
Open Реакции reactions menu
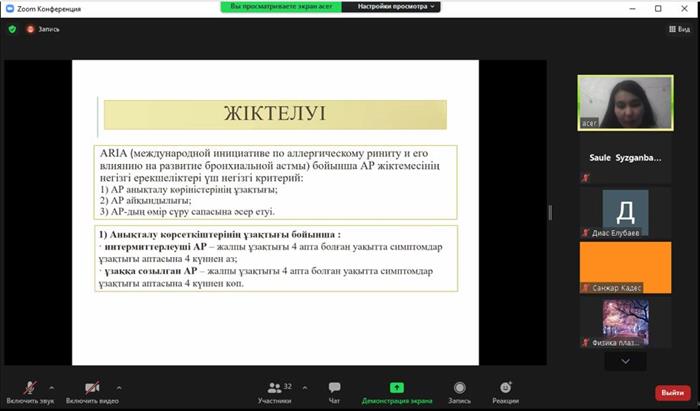point(505,393)
